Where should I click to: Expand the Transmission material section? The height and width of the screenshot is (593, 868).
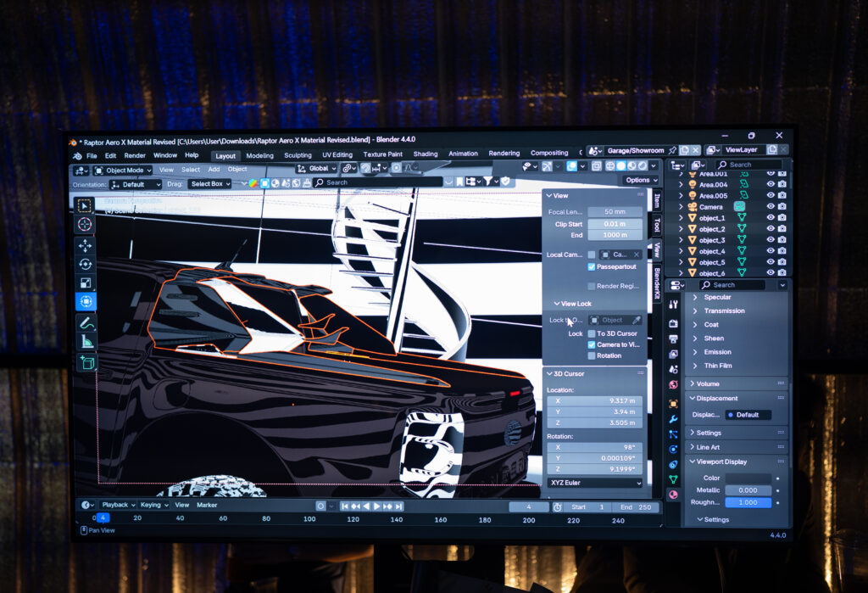[x=724, y=310]
